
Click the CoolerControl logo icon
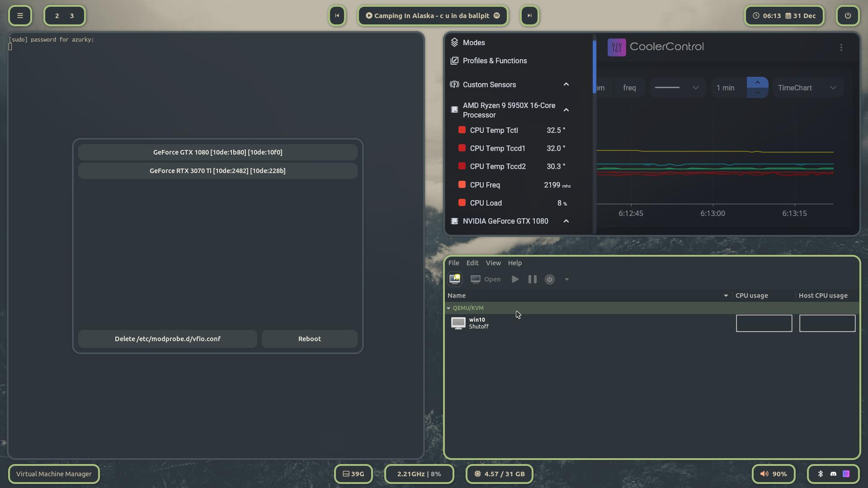[x=617, y=47]
